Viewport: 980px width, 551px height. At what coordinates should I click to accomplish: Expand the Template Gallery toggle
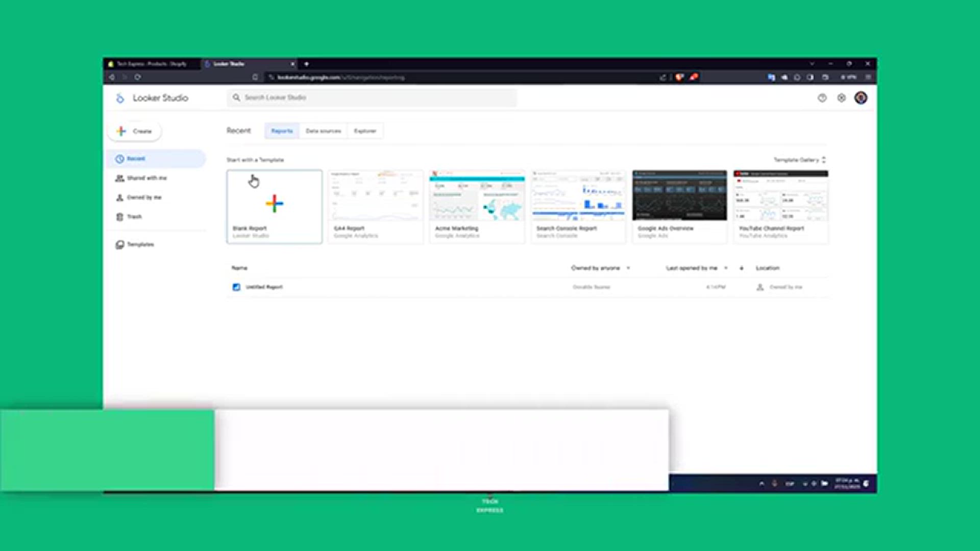pos(799,160)
